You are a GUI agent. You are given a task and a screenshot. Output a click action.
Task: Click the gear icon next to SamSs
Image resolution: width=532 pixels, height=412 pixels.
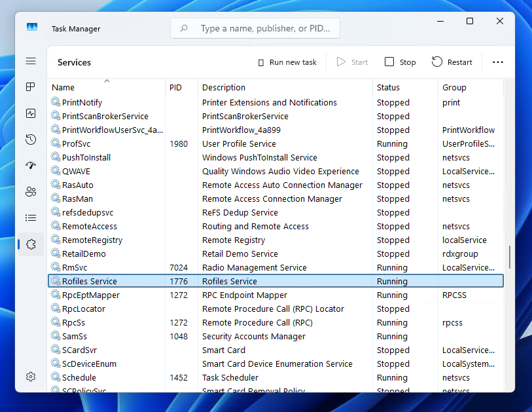click(56, 335)
